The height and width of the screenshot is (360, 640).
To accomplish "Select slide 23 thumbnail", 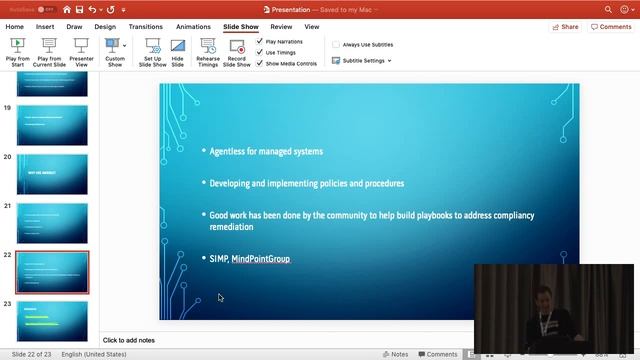I will coord(52,321).
